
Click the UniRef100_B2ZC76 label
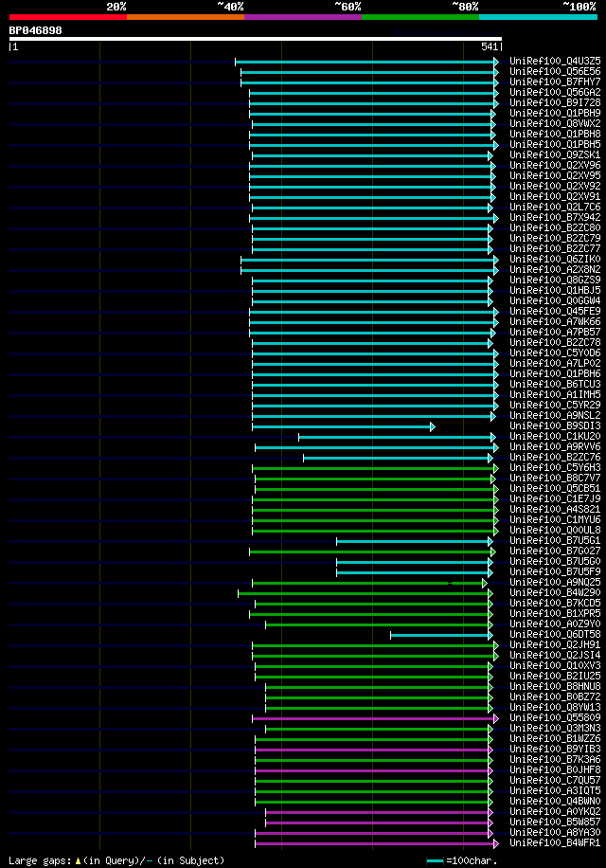click(555, 458)
